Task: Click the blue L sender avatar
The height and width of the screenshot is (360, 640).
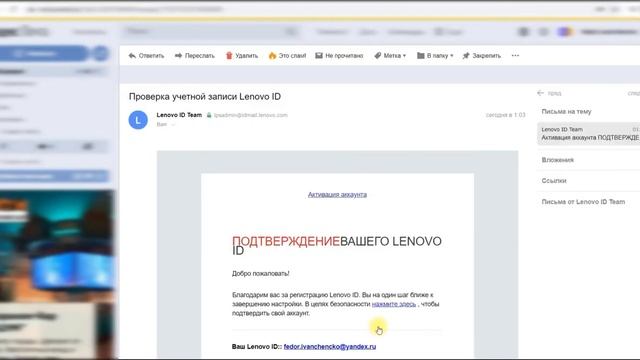Action: click(138, 120)
